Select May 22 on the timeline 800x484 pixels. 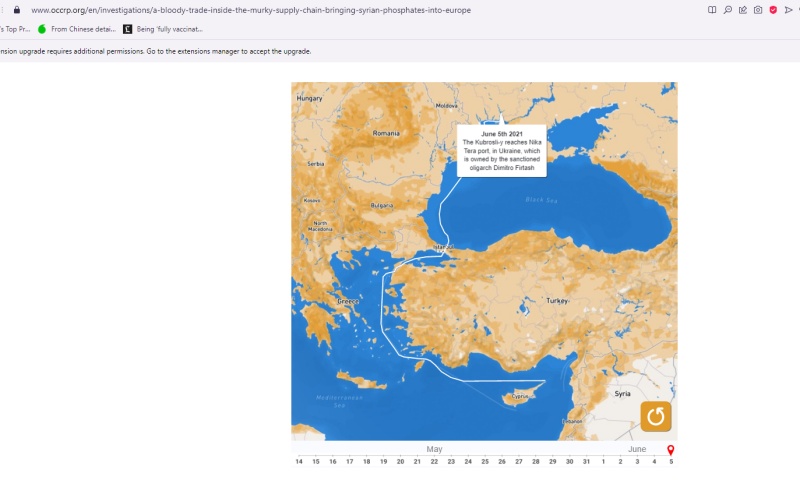coord(434,462)
